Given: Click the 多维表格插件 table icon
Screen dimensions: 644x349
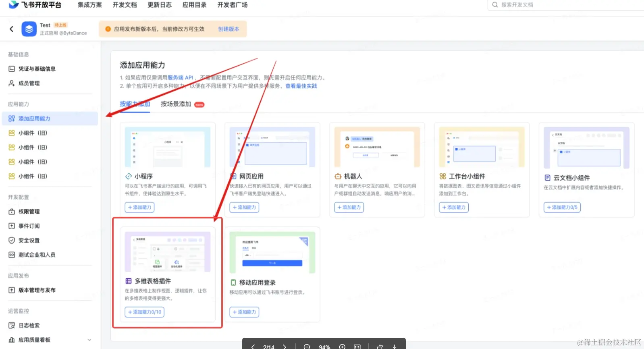Looking at the screenshot, I should pyautogui.click(x=129, y=281).
